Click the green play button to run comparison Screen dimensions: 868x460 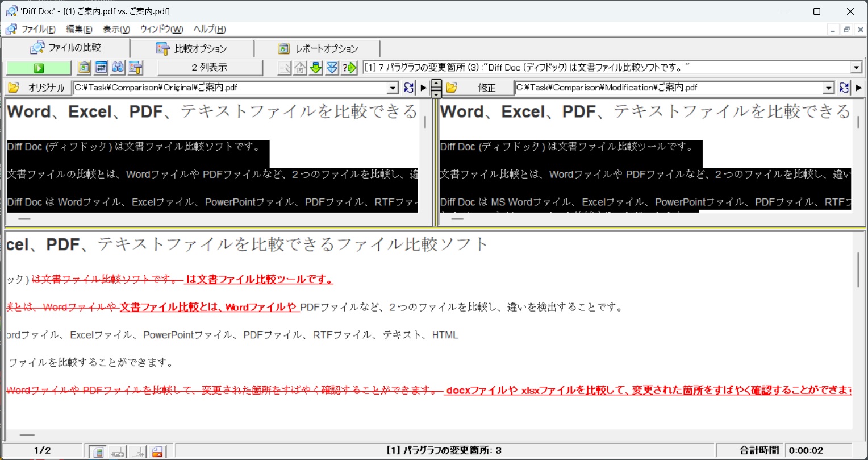coord(39,68)
